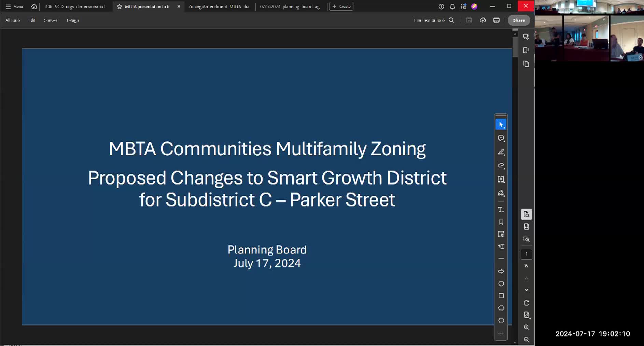Choose the text box selection tool
This screenshot has height=346, width=644.
pos(501,179)
